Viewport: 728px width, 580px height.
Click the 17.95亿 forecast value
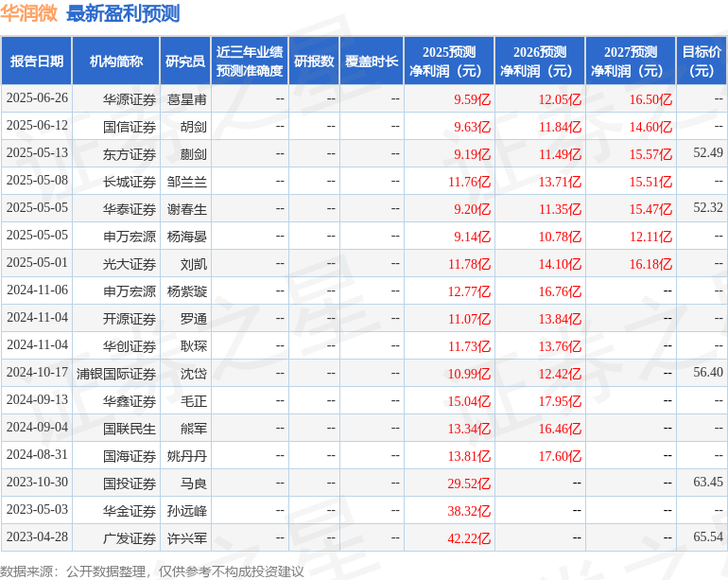560,401
